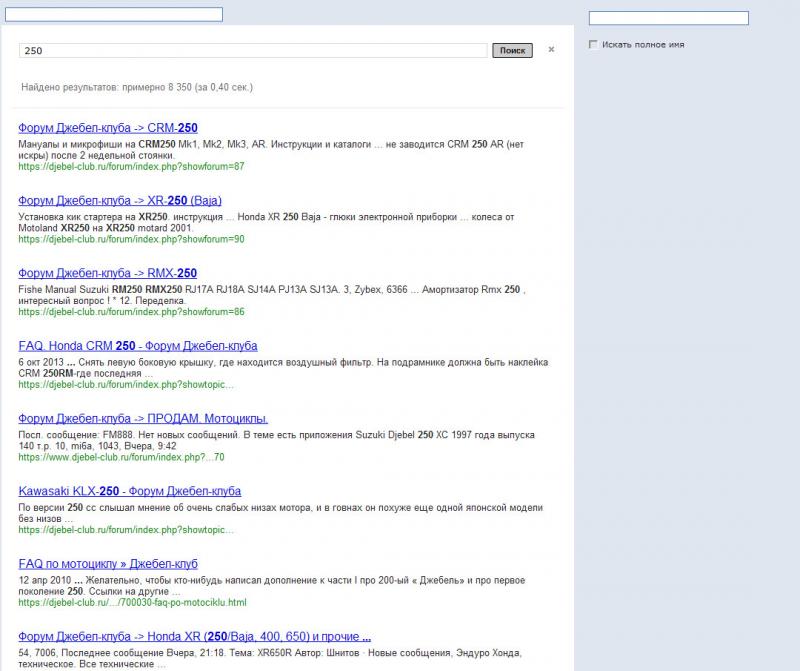Click the 700030-faq-po-motociklu.html URL
Viewport: 800px width, 671px height.
coord(132,603)
